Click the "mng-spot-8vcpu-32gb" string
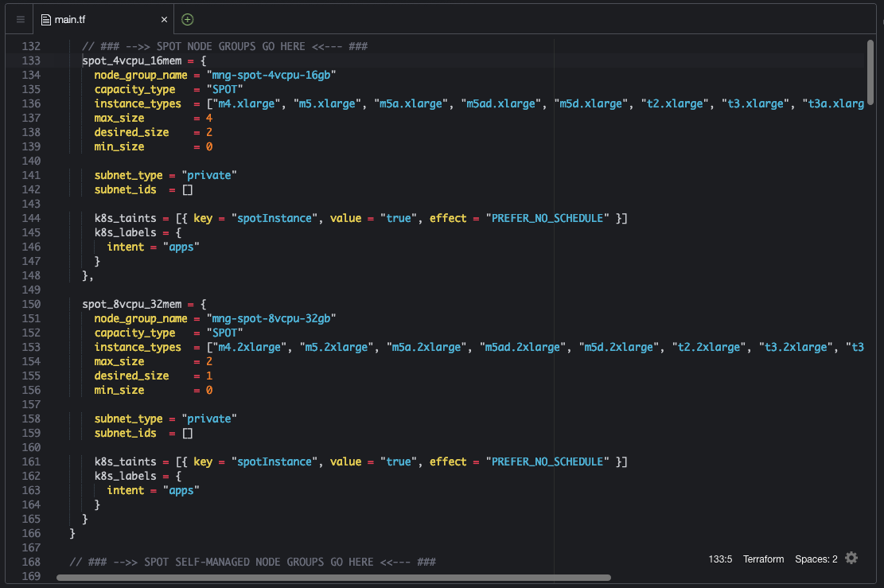 [x=271, y=318]
